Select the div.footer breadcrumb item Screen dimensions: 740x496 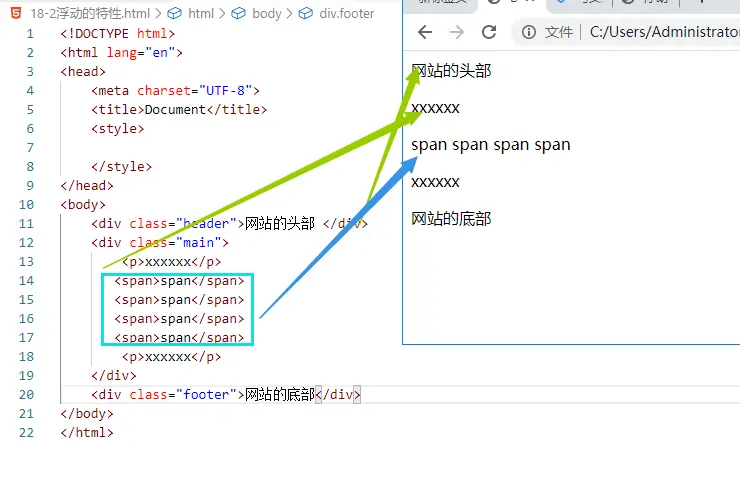pyautogui.click(x=347, y=13)
